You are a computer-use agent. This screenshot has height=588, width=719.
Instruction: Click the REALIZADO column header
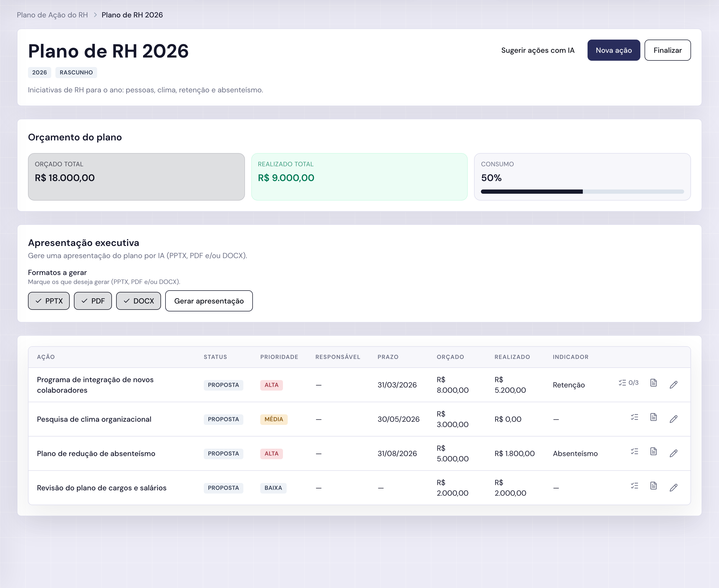point(512,357)
